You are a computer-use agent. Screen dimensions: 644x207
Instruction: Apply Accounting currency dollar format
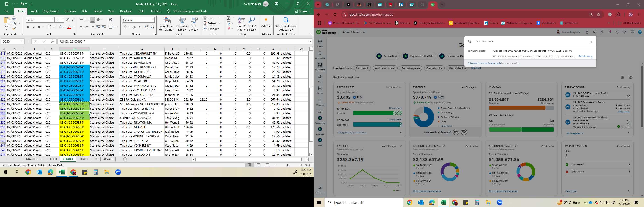tap(125, 27)
